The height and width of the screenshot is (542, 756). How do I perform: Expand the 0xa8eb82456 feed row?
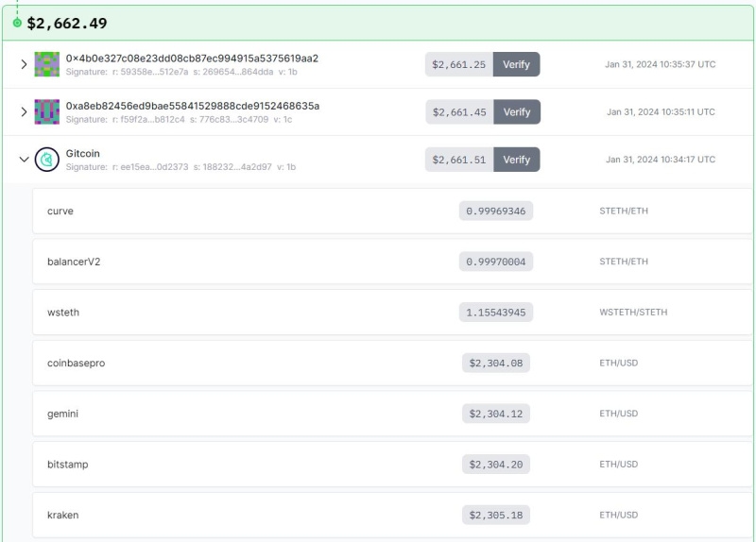[24, 111]
